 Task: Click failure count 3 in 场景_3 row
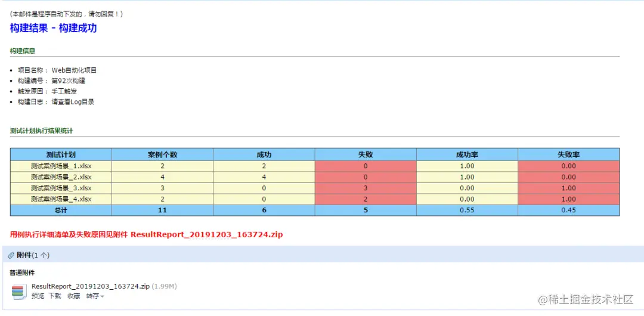pos(366,188)
